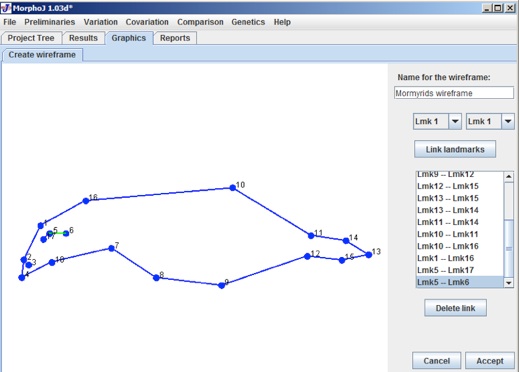Switch to the Results tab

point(83,38)
